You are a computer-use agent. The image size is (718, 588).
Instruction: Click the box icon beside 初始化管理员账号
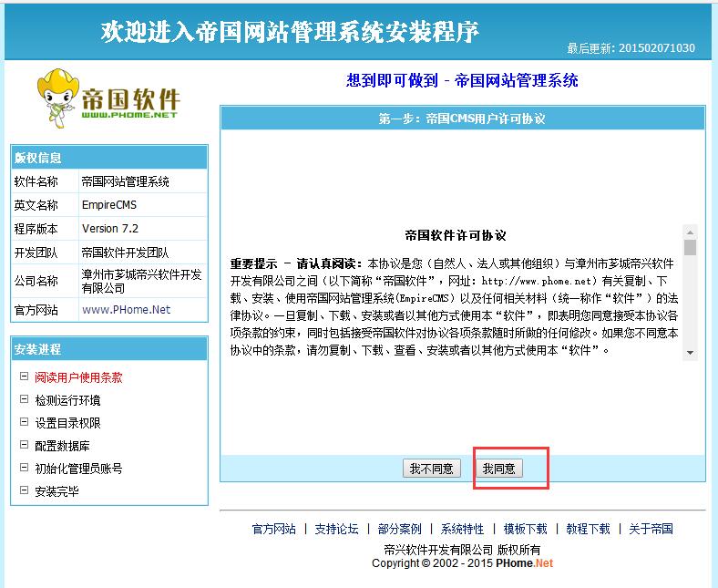click(x=24, y=468)
